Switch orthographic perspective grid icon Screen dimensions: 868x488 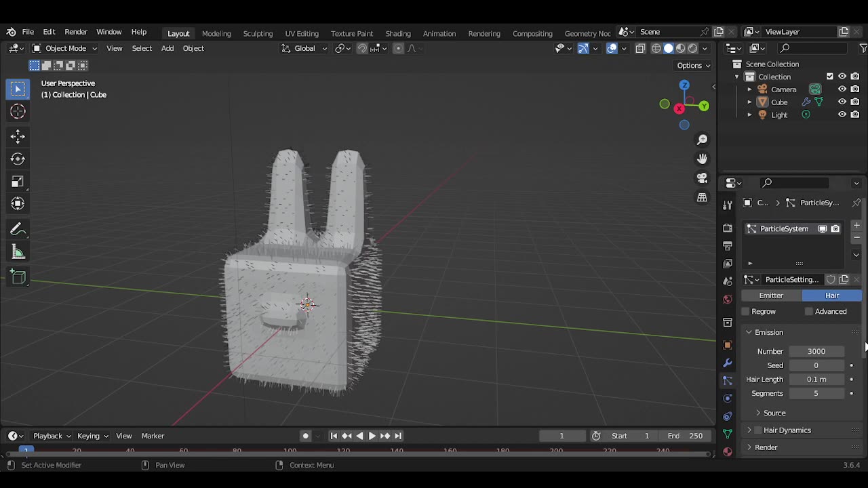pos(702,197)
